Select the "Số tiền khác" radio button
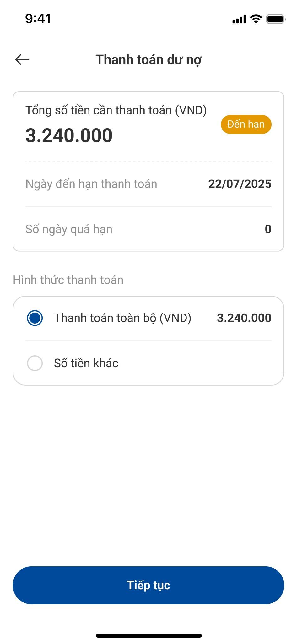 [35, 363]
